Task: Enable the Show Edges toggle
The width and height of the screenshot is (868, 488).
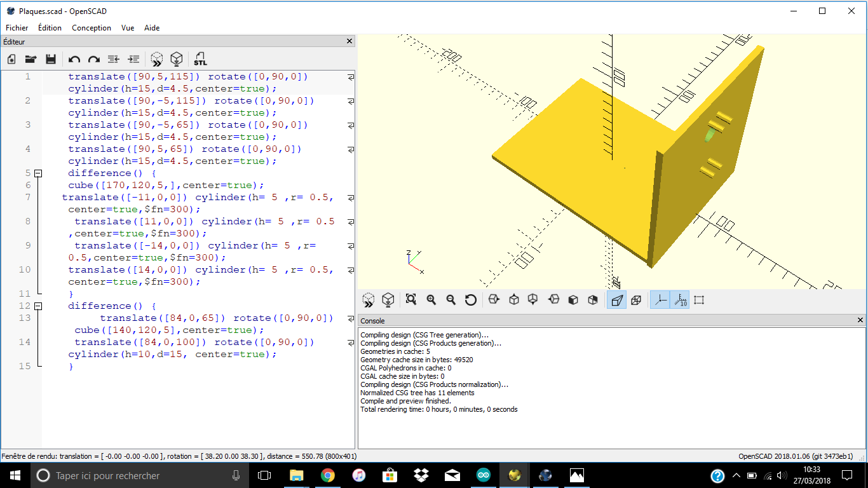Action: 699,300
